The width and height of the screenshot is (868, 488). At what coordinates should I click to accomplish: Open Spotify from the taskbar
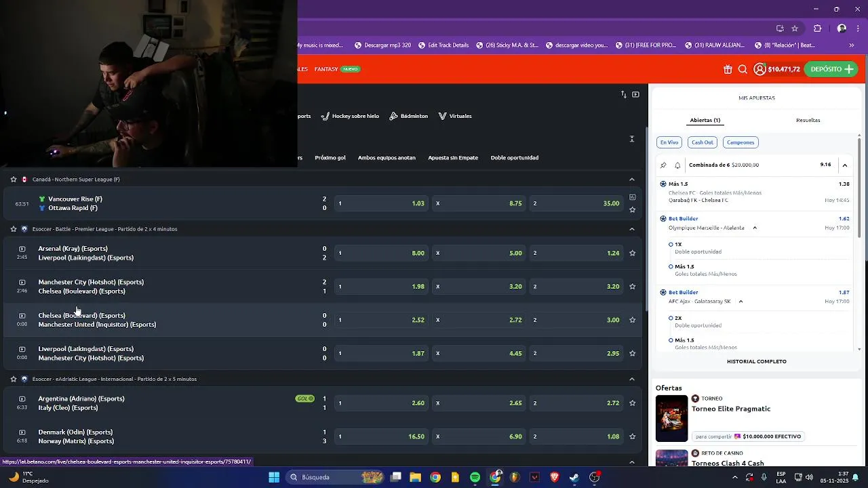click(x=475, y=477)
